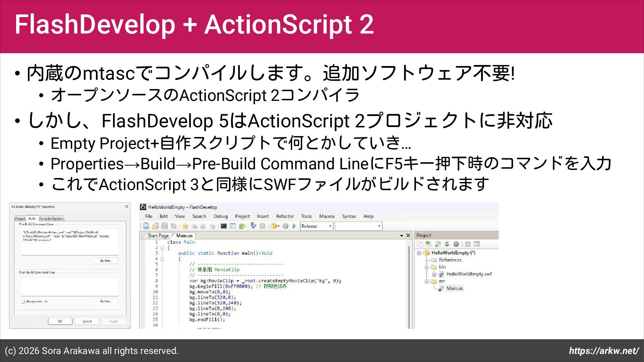Click the blue Test Project play icon
This screenshot has width=644, height=362.
[294, 226]
